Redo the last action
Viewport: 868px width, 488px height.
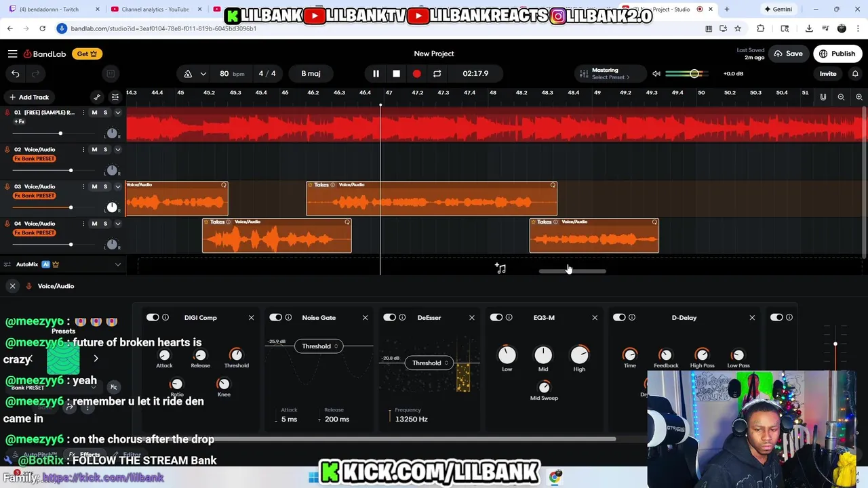point(36,73)
